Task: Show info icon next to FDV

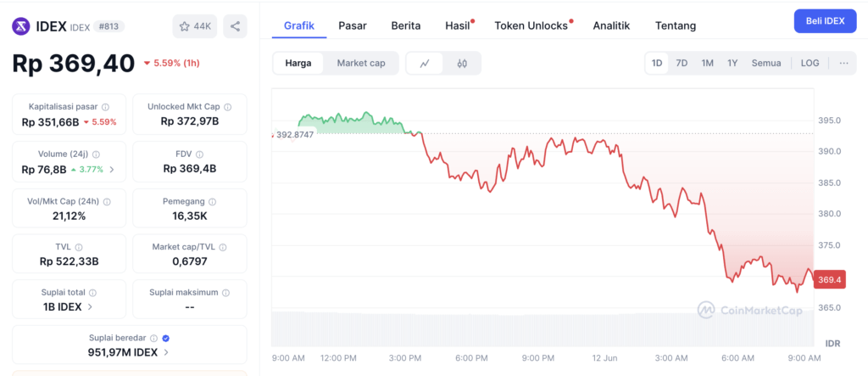Action: (199, 154)
